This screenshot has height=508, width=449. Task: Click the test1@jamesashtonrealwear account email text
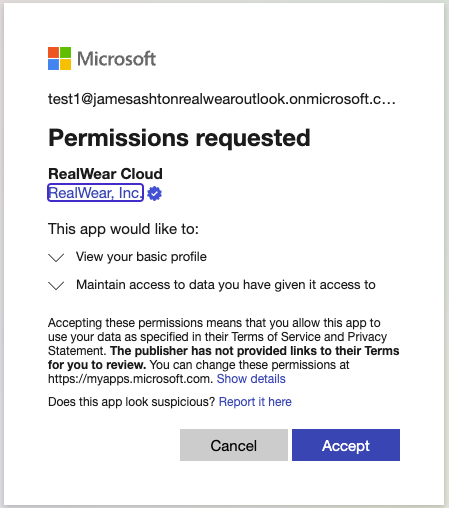222,99
